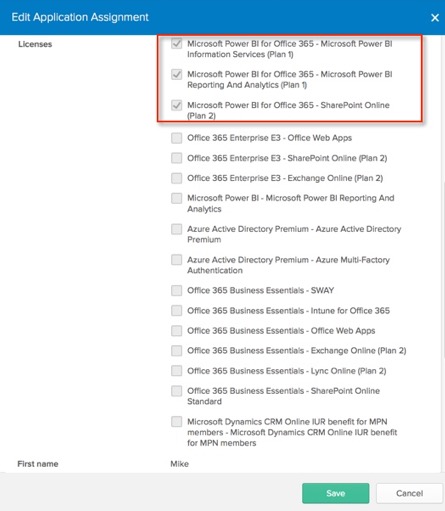The height and width of the screenshot is (511, 445).
Task: Click the Cancel button
Action: click(x=409, y=493)
